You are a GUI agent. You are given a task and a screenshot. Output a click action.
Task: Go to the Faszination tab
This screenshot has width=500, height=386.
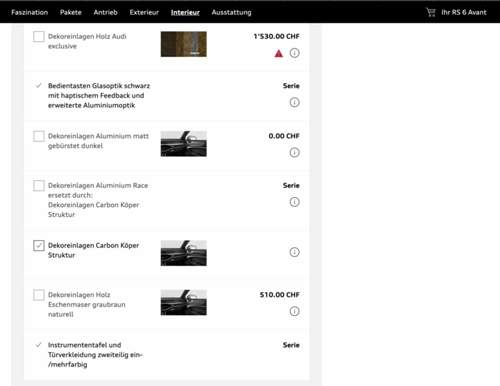(30, 12)
